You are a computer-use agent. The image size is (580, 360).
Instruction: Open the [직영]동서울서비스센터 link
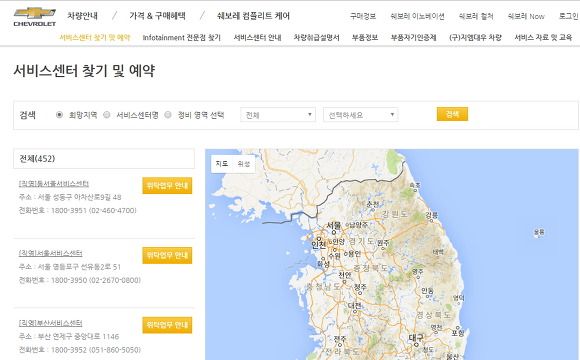point(54,184)
